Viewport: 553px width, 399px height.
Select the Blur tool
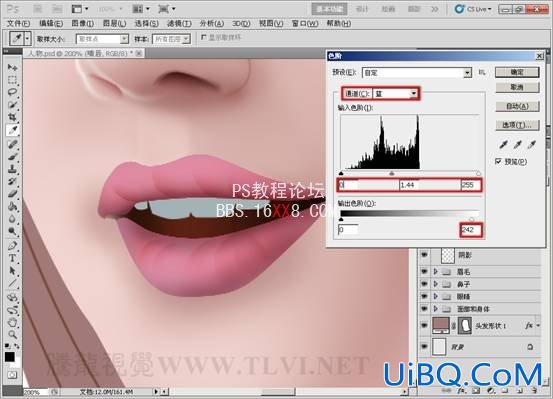[12, 219]
